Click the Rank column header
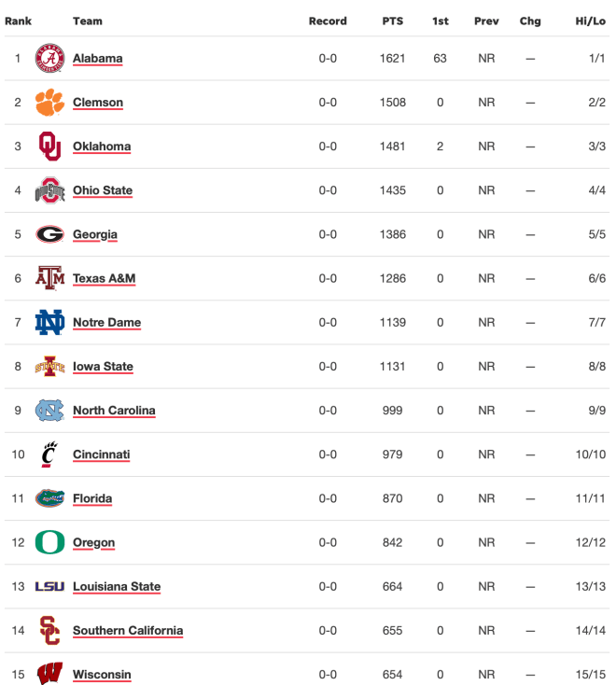 [x=19, y=21]
